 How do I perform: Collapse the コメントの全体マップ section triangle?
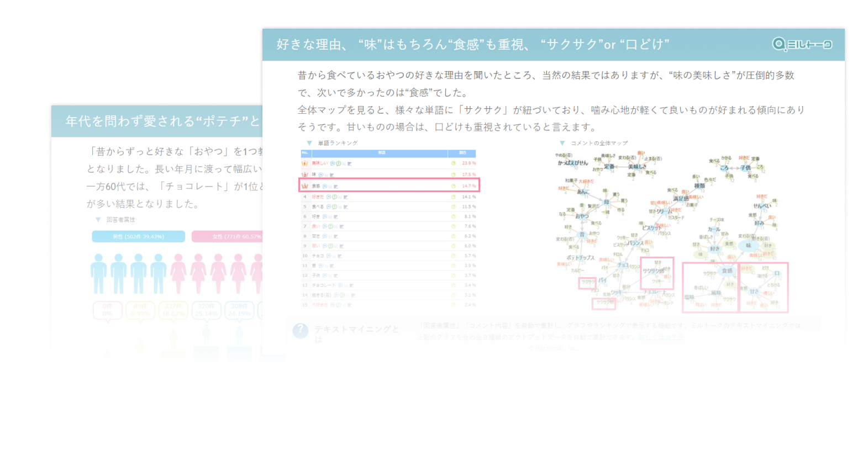click(x=562, y=143)
